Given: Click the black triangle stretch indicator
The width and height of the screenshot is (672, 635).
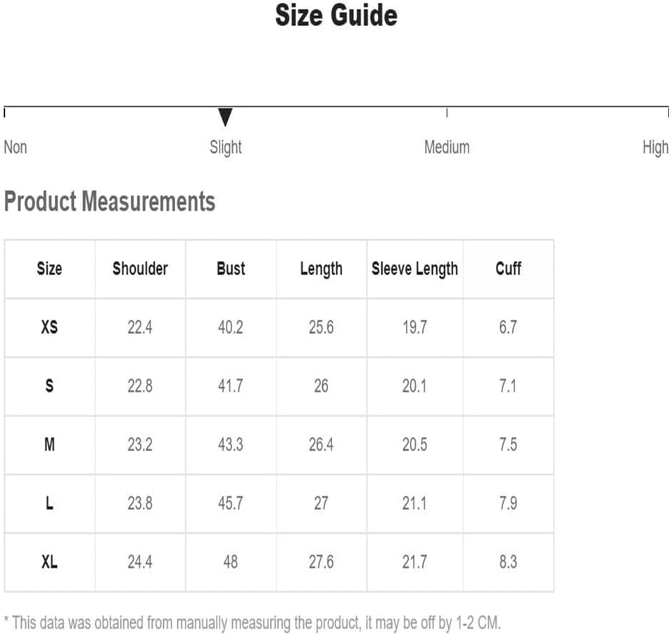Looking at the screenshot, I should [225, 117].
